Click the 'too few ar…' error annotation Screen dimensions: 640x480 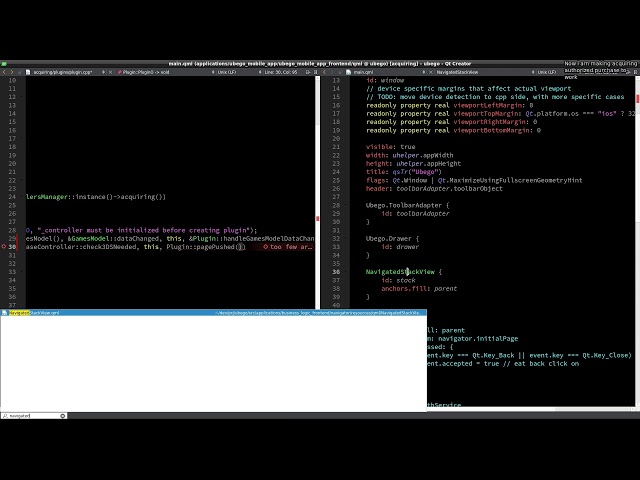288,247
